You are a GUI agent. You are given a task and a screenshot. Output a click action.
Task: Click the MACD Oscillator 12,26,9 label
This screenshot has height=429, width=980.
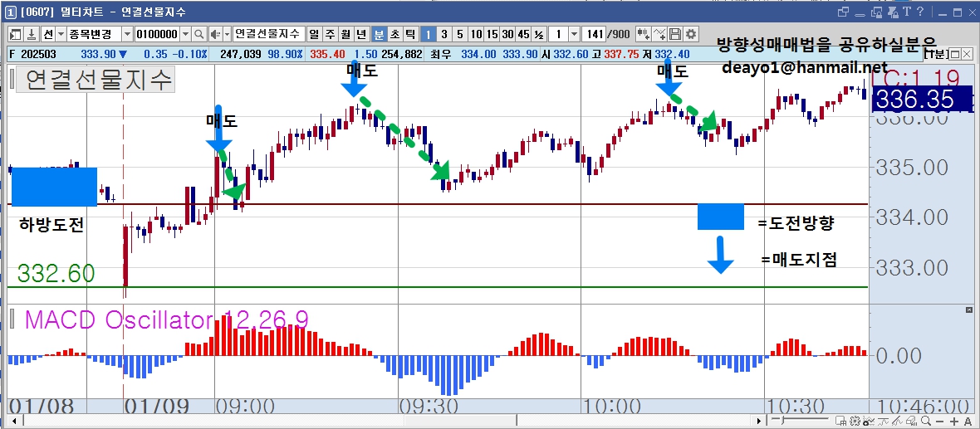165,319
